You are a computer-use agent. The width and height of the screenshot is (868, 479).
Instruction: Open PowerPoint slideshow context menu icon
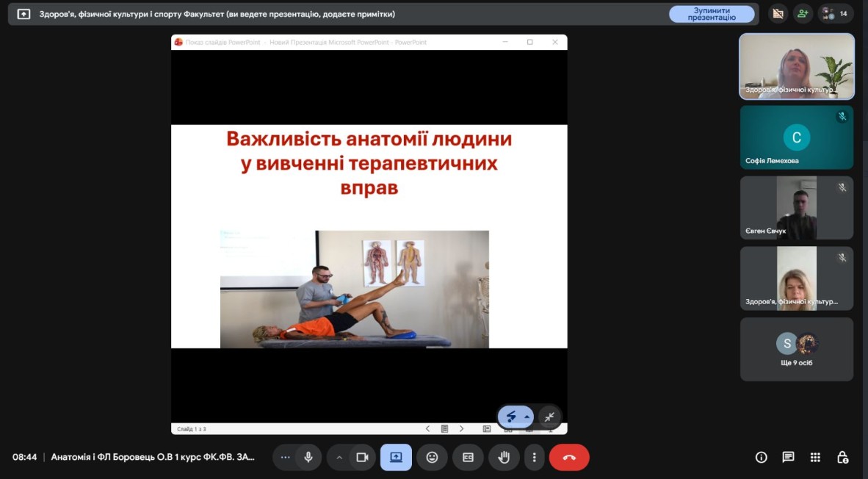[x=443, y=428]
